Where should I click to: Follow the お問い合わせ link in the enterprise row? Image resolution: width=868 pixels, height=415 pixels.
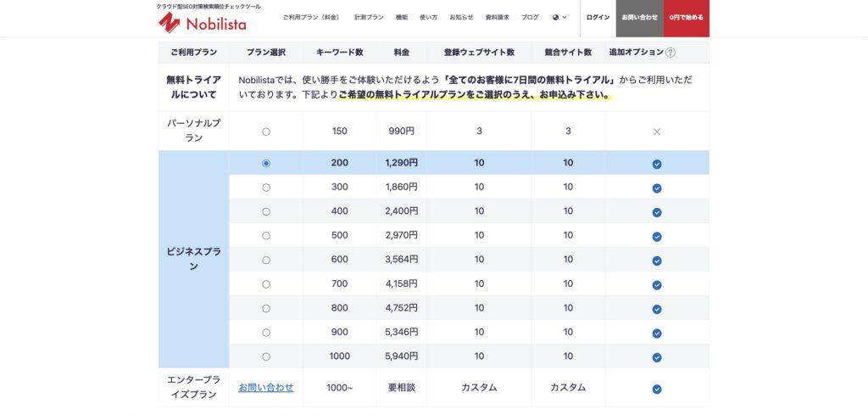266,388
